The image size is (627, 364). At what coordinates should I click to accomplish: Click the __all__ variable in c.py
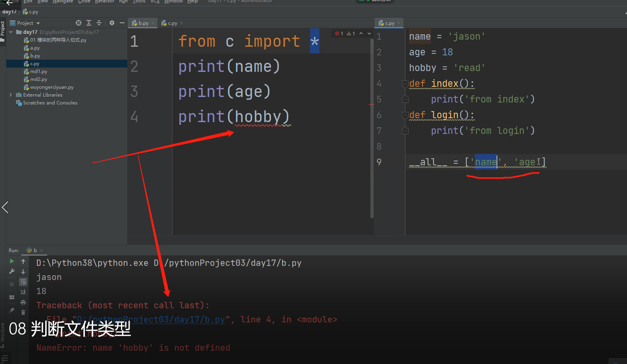pos(428,162)
